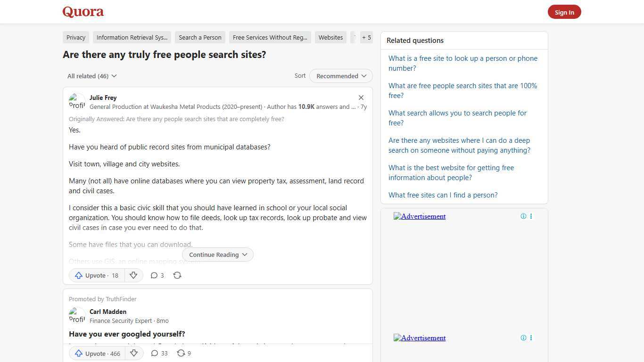Viewport: 644px width, 362px height.
Task: Reveal hidden topics with the +5 expander
Action: click(366, 37)
